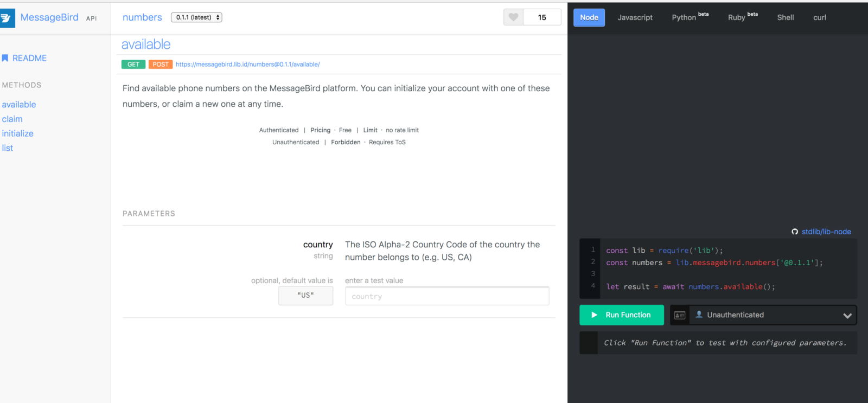Viewport: 868px width, 403px height.
Task: Click the Forbidden label text
Action: pyautogui.click(x=346, y=142)
